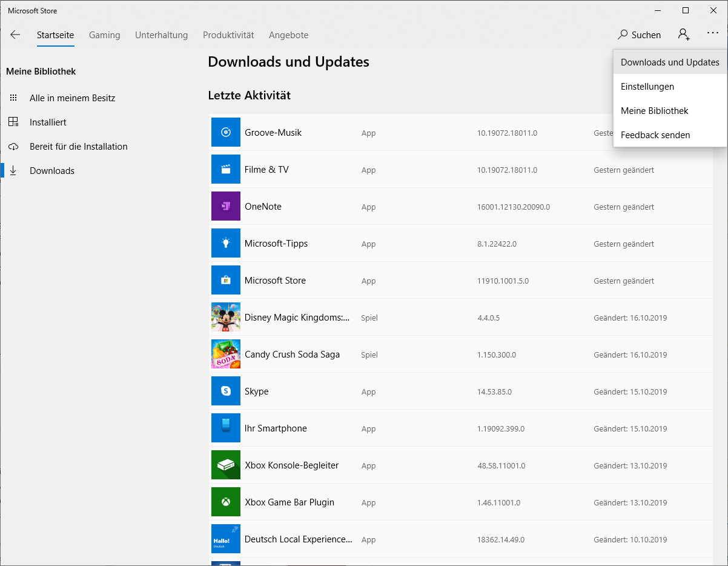Image resolution: width=728 pixels, height=566 pixels.
Task: Open Disney Magic Kingdoms thumbnail
Action: tap(226, 317)
